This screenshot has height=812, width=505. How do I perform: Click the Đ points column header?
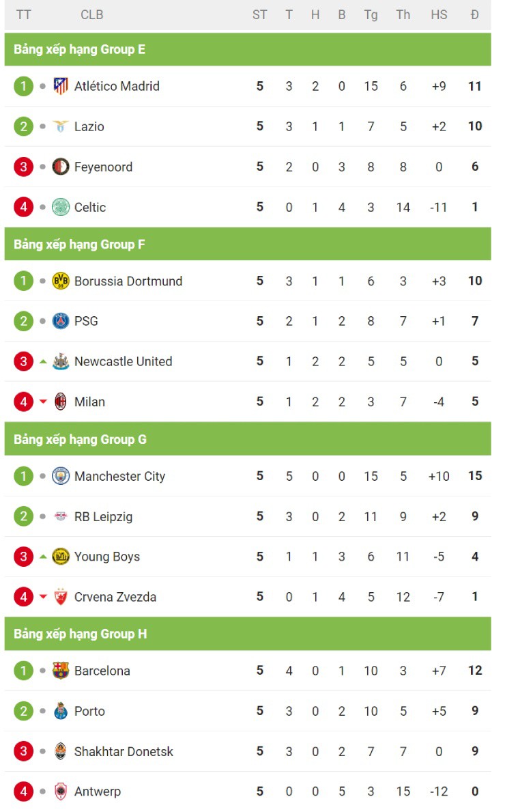[474, 14]
